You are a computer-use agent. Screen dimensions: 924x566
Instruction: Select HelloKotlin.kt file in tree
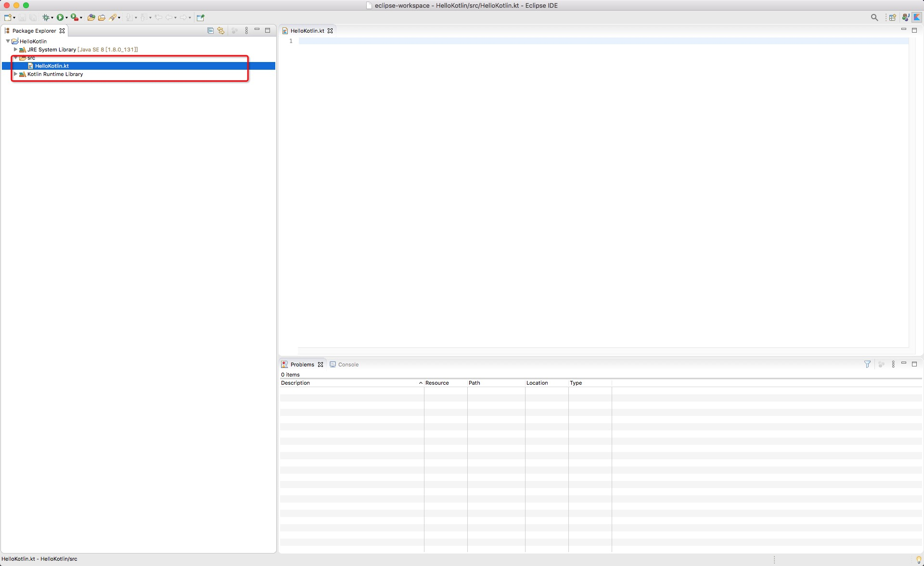[51, 66]
